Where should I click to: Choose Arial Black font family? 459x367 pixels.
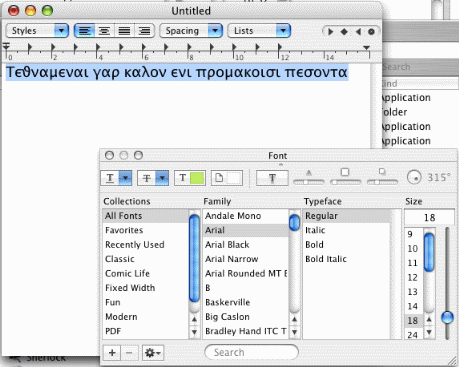(245, 245)
